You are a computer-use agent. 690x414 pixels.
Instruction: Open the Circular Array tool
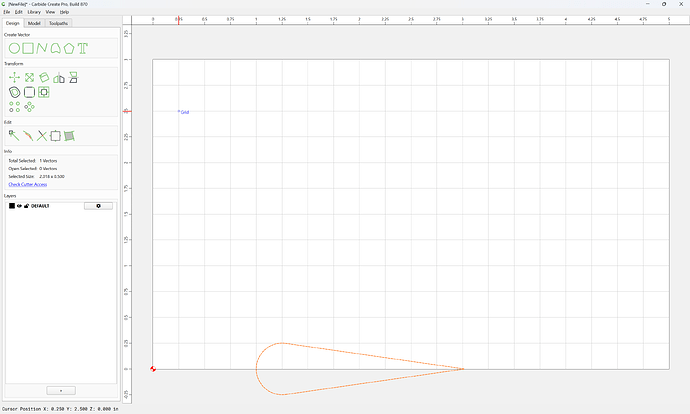click(x=29, y=107)
